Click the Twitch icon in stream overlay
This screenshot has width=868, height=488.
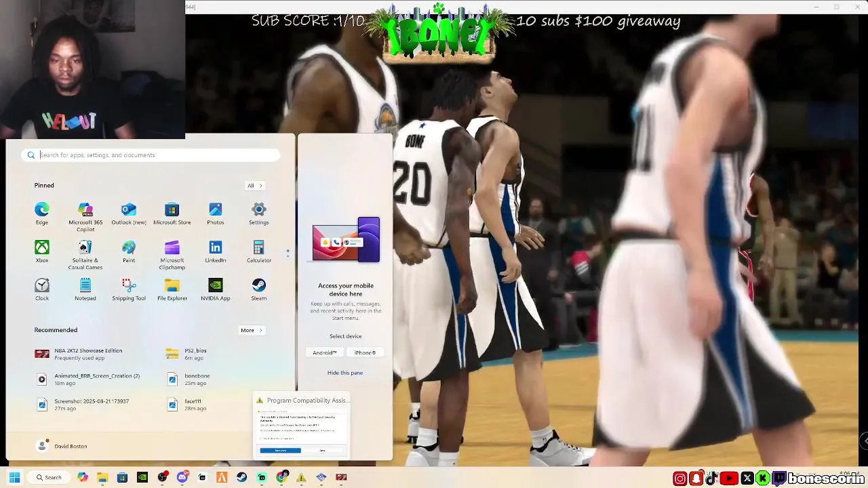[780, 479]
